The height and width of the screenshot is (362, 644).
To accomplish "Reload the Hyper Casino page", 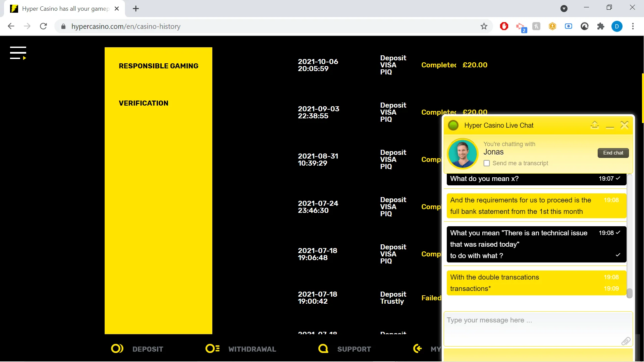I will pyautogui.click(x=43, y=26).
